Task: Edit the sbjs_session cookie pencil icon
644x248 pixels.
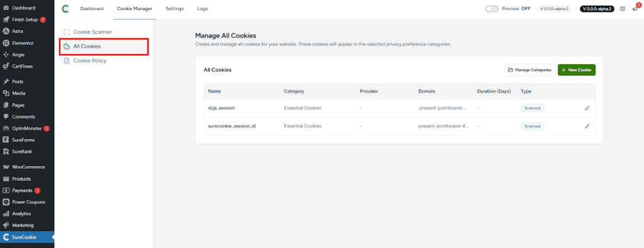Action: point(587,108)
